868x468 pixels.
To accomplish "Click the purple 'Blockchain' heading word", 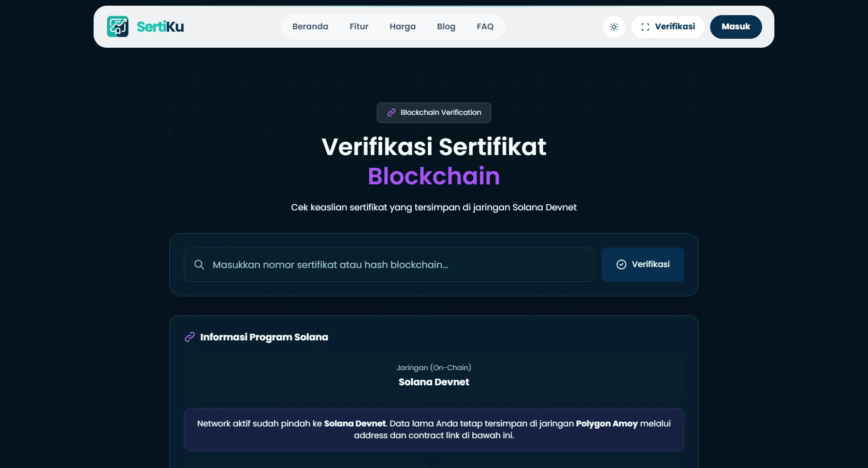I will 434,176.
